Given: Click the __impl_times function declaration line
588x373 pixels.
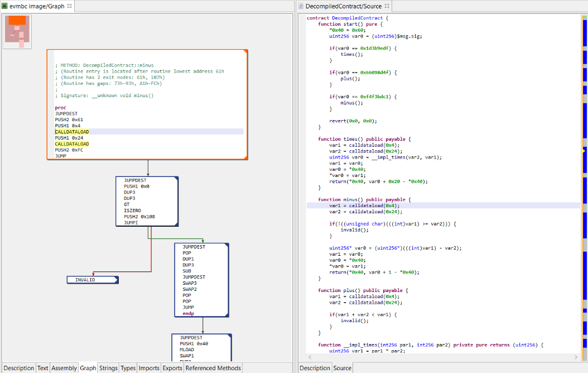Looking at the screenshot, I should pyautogui.click(x=431, y=345).
